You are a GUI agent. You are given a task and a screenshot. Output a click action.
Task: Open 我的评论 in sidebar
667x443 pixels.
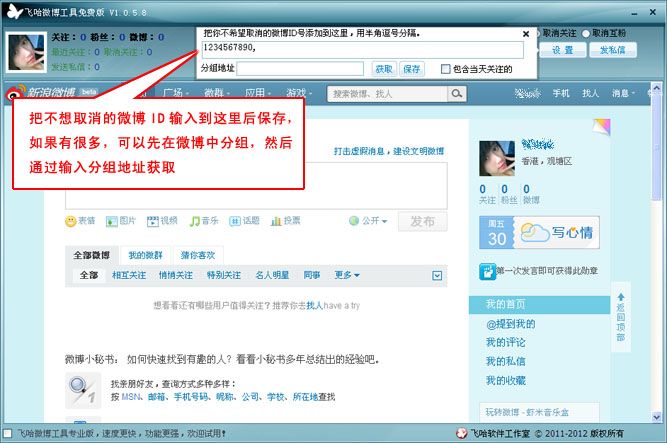[505, 343]
